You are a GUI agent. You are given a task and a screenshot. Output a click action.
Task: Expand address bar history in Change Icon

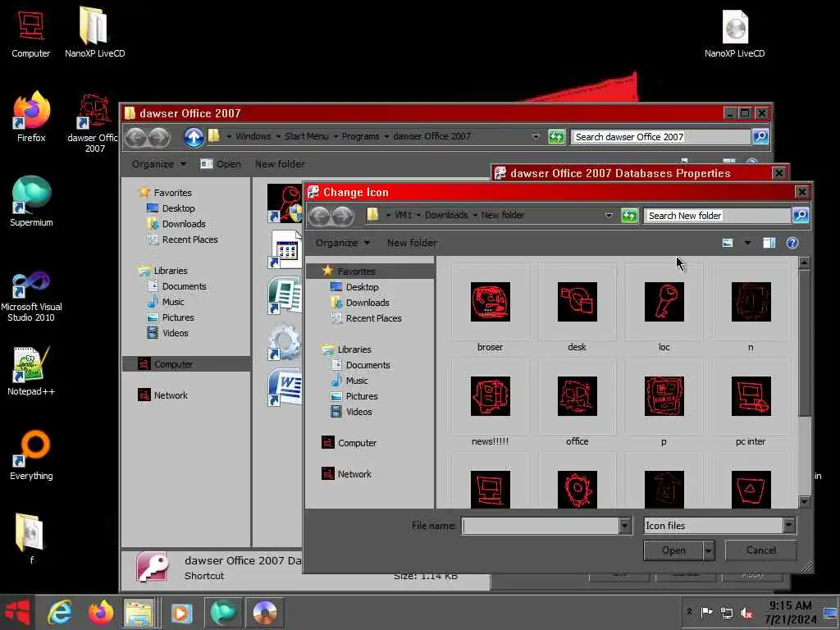click(x=609, y=215)
